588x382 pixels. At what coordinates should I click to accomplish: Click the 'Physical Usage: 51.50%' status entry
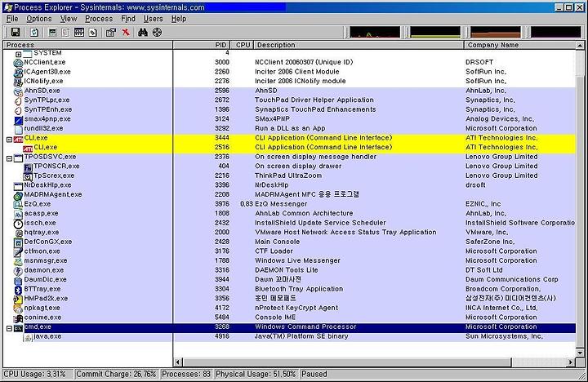(x=256, y=374)
